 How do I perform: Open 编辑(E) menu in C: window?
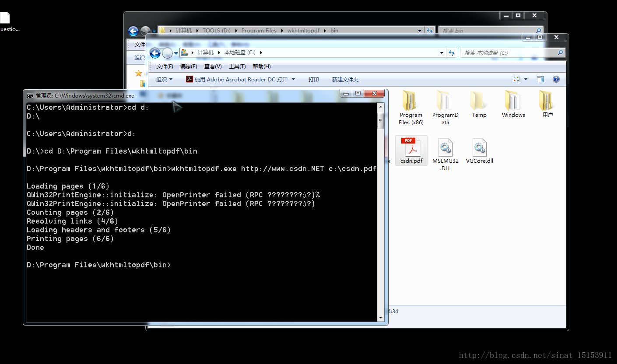click(x=189, y=66)
